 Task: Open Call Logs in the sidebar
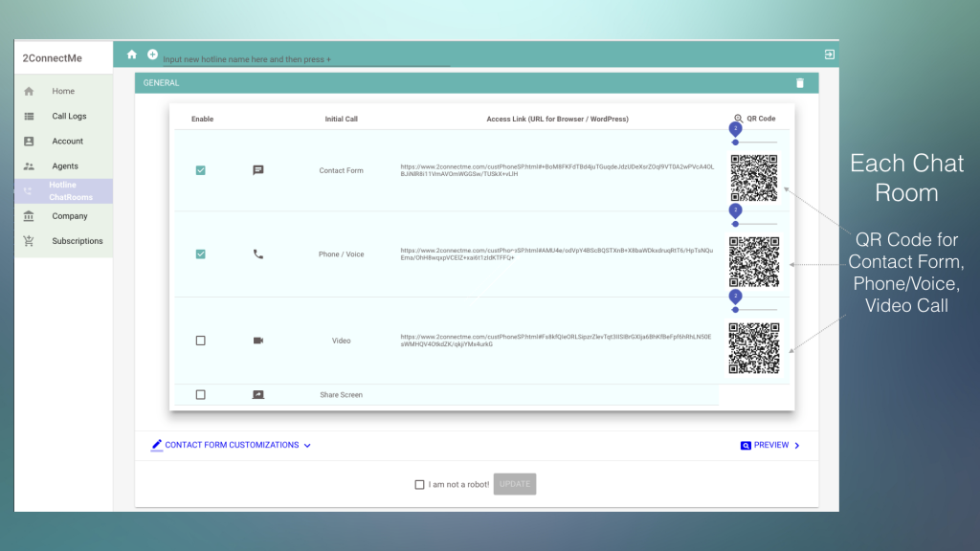(x=63, y=116)
